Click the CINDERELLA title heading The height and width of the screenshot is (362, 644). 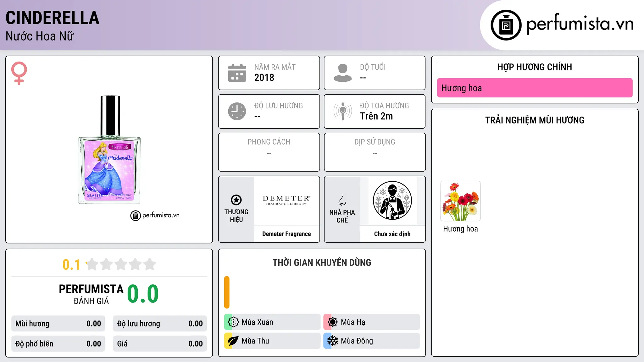pyautogui.click(x=53, y=18)
